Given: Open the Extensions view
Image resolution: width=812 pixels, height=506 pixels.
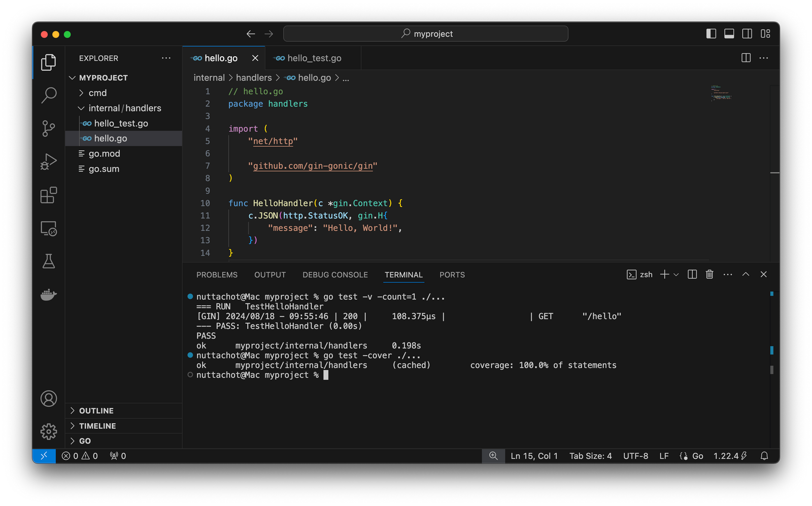Looking at the screenshot, I should click(x=48, y=195).
